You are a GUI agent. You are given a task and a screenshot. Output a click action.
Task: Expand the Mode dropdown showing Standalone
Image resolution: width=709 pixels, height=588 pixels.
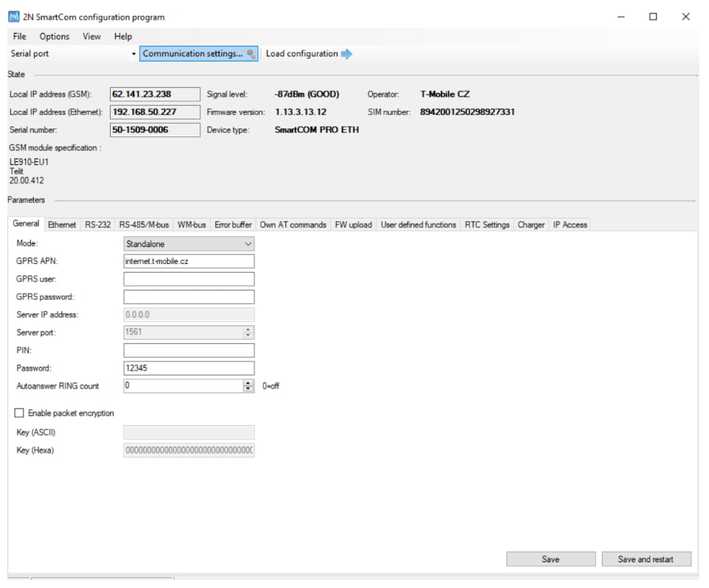pos(189,244)
